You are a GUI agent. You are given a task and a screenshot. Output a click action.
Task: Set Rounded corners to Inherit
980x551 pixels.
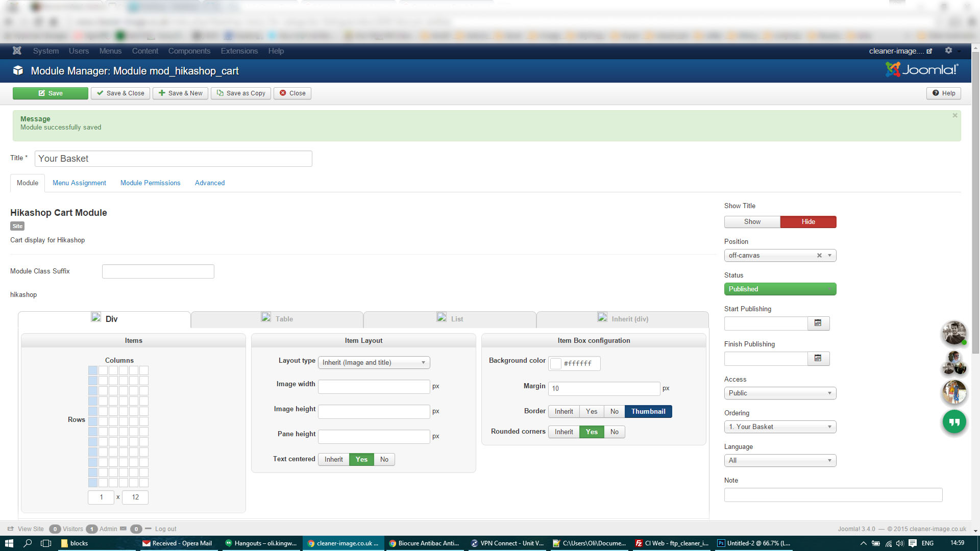click(x=563, y=432)
